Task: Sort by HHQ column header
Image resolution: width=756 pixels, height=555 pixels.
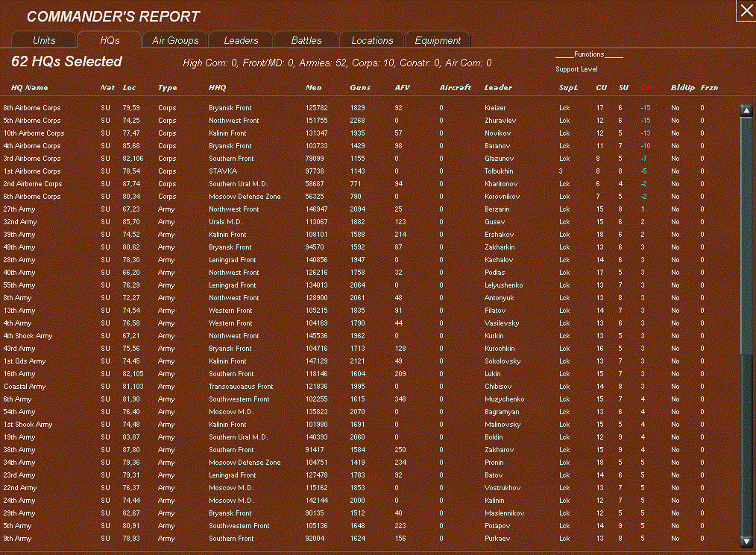Action: [218, 88]
